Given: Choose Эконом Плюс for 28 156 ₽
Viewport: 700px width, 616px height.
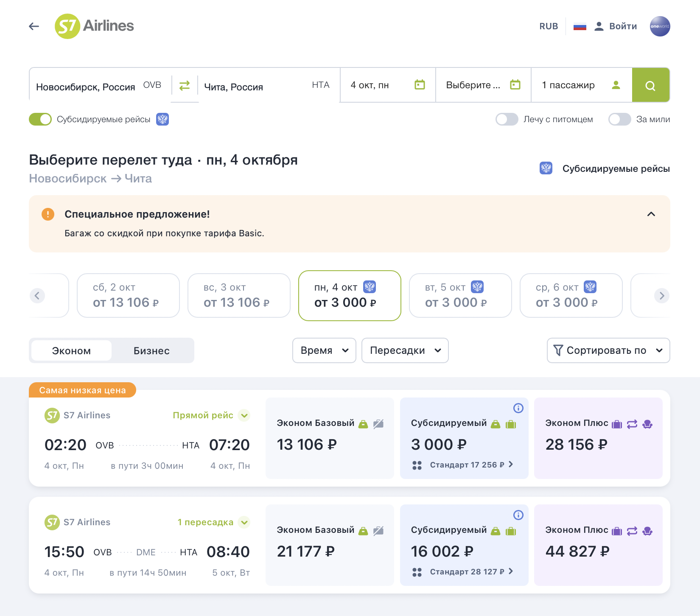Looking at the screenshot, I should click(598, 438).
